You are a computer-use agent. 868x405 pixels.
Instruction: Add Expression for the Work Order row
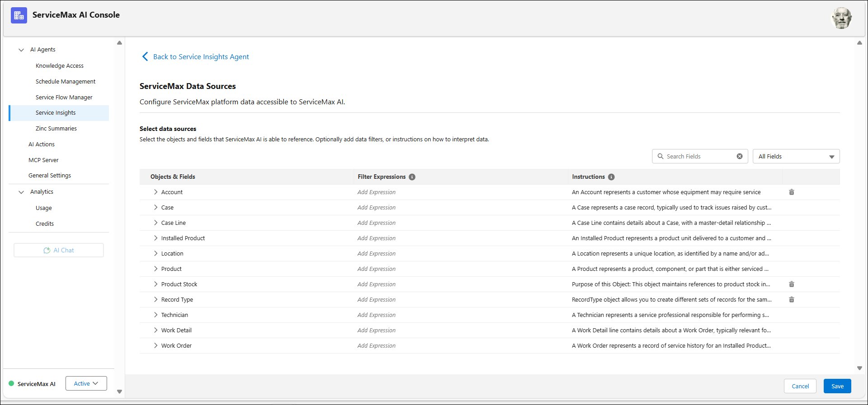(376, 346)
